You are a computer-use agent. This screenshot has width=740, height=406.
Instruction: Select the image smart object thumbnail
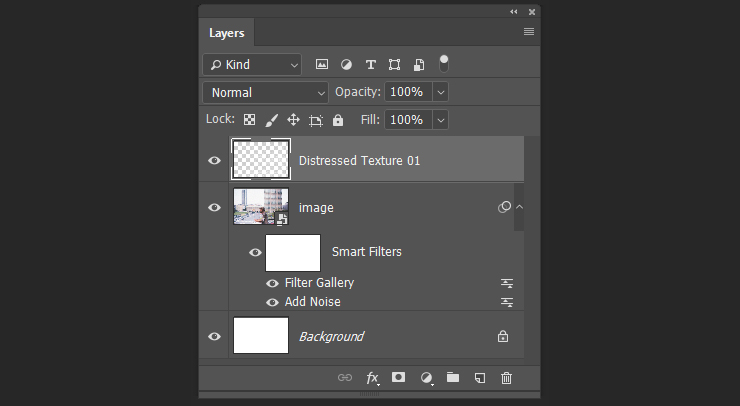tap(261, 207)
